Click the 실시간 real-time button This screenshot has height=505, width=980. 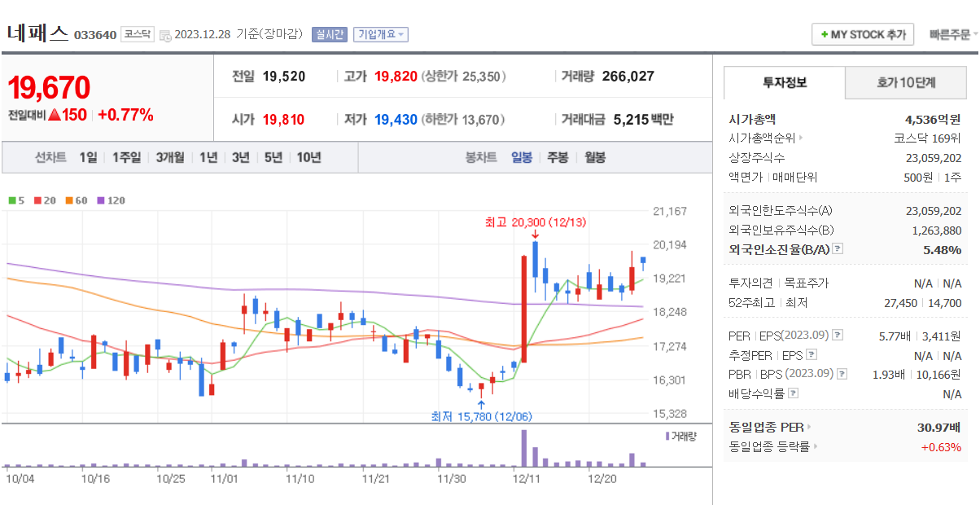329,34
